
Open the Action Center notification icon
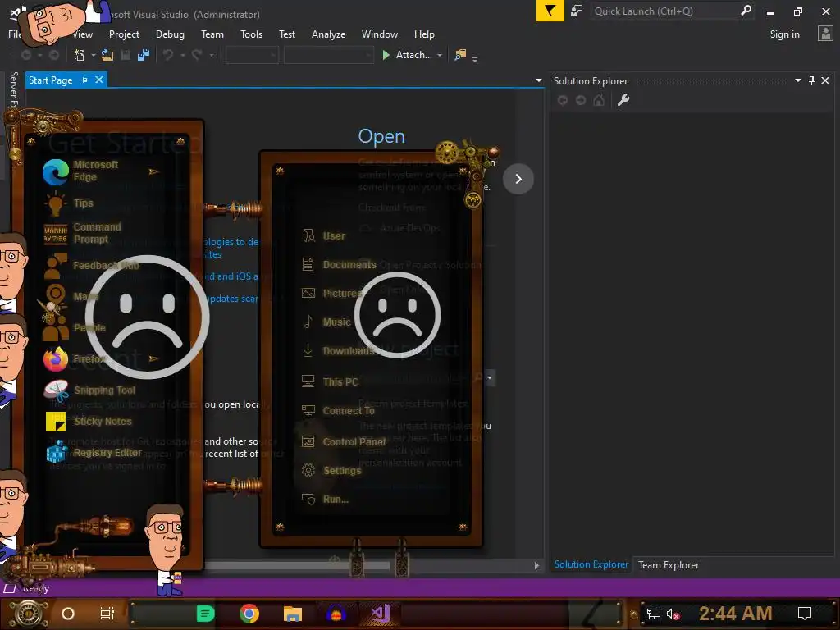pos(804,614)
